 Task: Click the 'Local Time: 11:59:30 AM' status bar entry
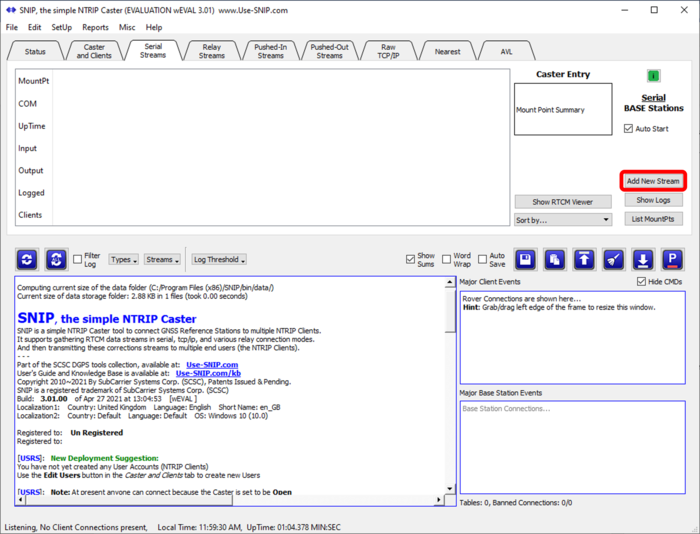200,527
